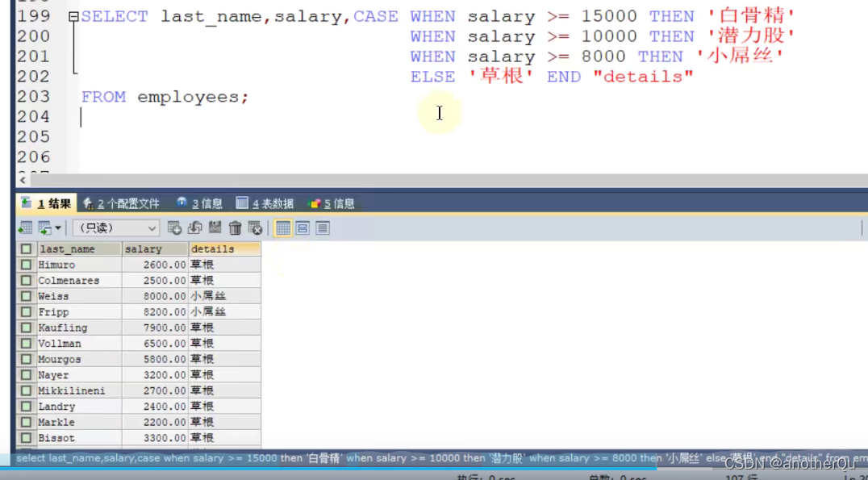Open the 1 结果 tab
The height and width of the screenshot is (480, 868).
point(47,204)
